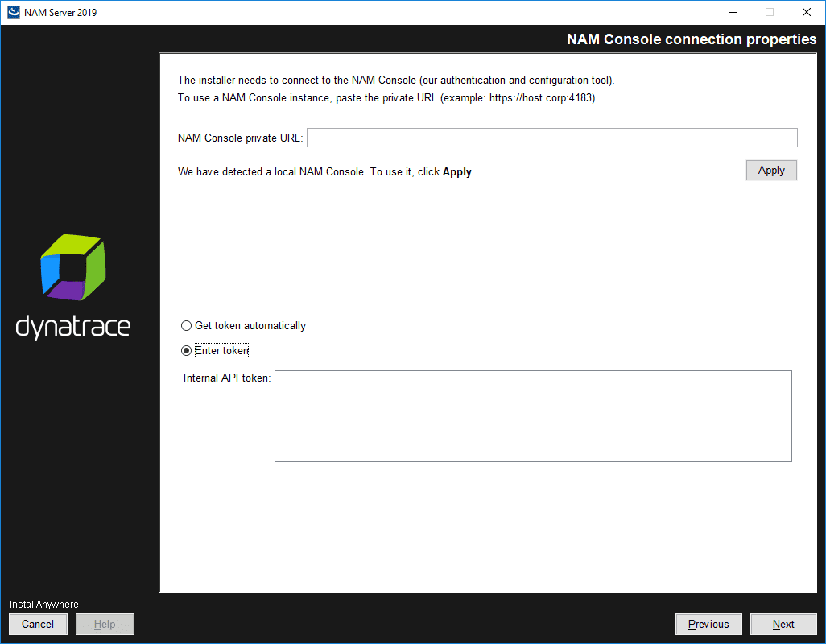
Task: Click the detected local NAM Console message
Action: 326,172
